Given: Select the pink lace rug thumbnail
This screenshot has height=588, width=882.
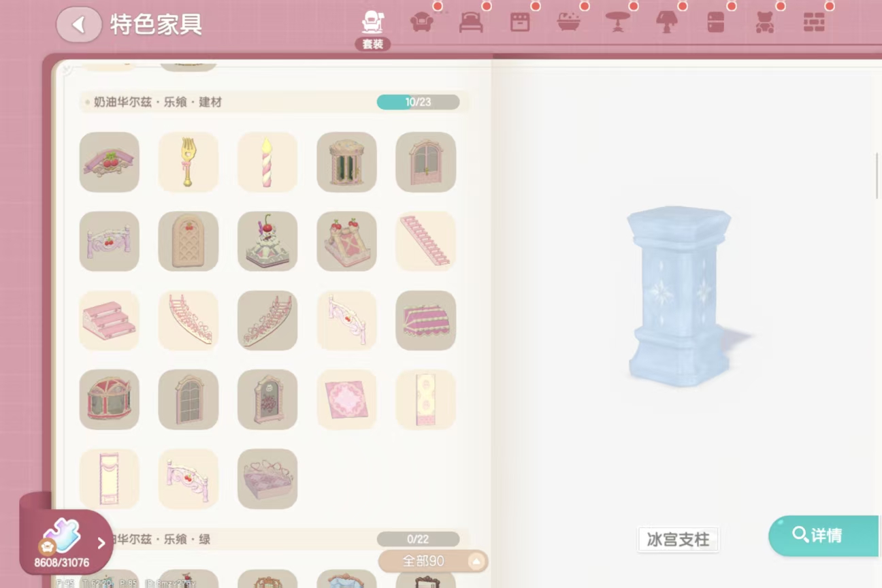Looking at the screenshot, I should click(346, 399).
